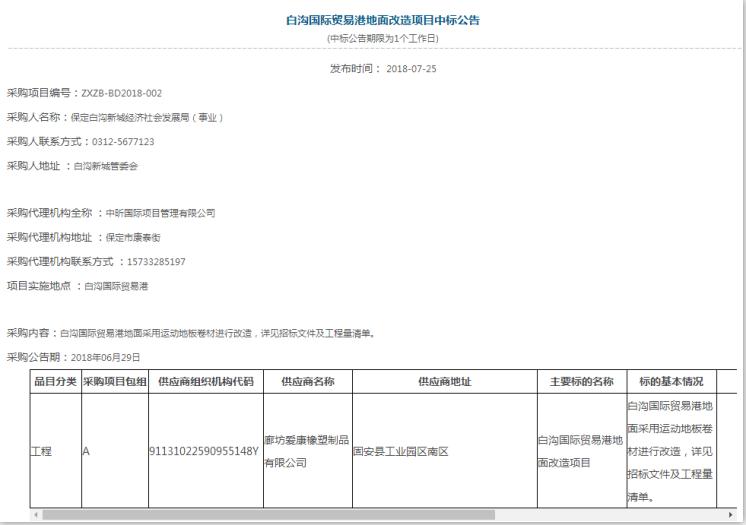
Task: Select organization code 91131022590955148Y cell
Action: tap(204, 451)
